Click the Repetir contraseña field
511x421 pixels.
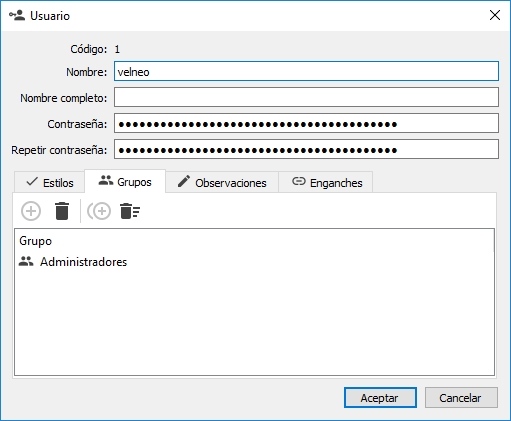[x=306, y=149]
